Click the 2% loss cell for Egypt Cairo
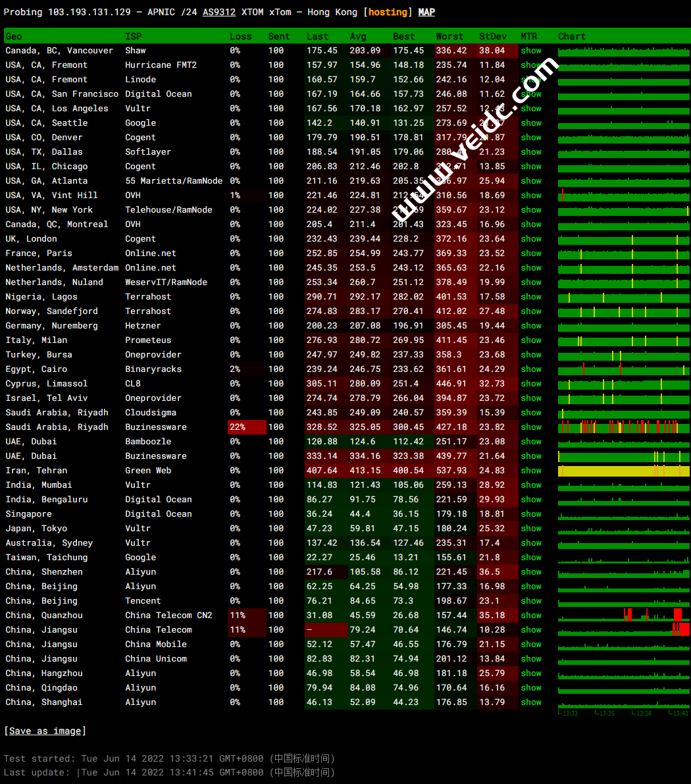The width and height of the screenshot is (691, 784). click(247, 369)
